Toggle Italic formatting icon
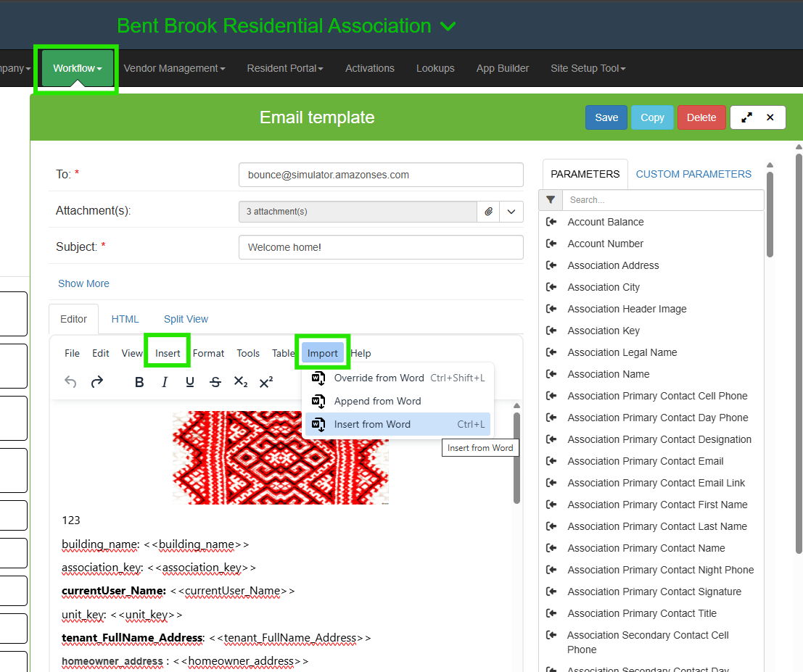Viewport: 803px width, 672px height. tap(165, 382)
